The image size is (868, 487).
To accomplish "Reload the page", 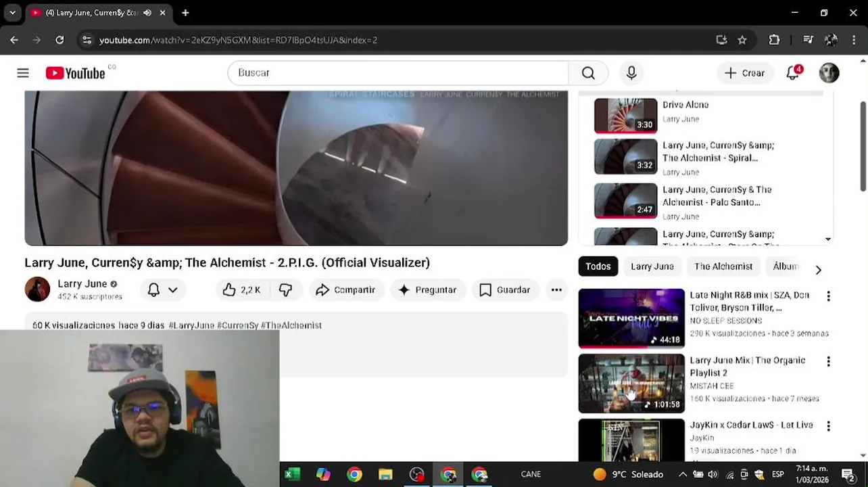I will coord(59,40).
